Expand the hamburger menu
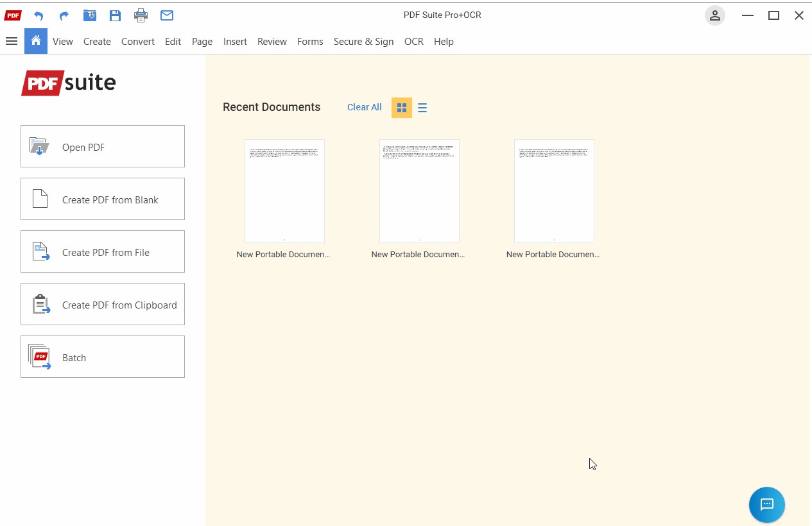This screenshot has height=526, width=812. pos(11,41)
